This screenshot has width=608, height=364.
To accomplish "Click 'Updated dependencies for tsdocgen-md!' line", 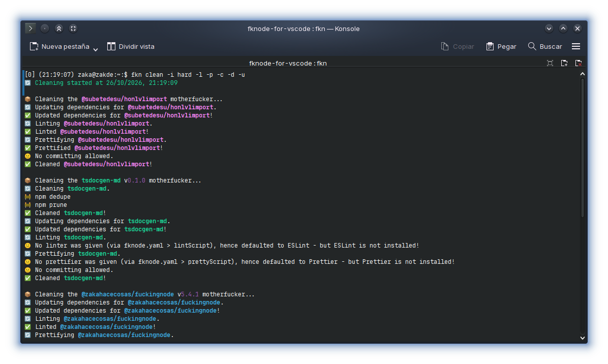I will coord(101,229).
